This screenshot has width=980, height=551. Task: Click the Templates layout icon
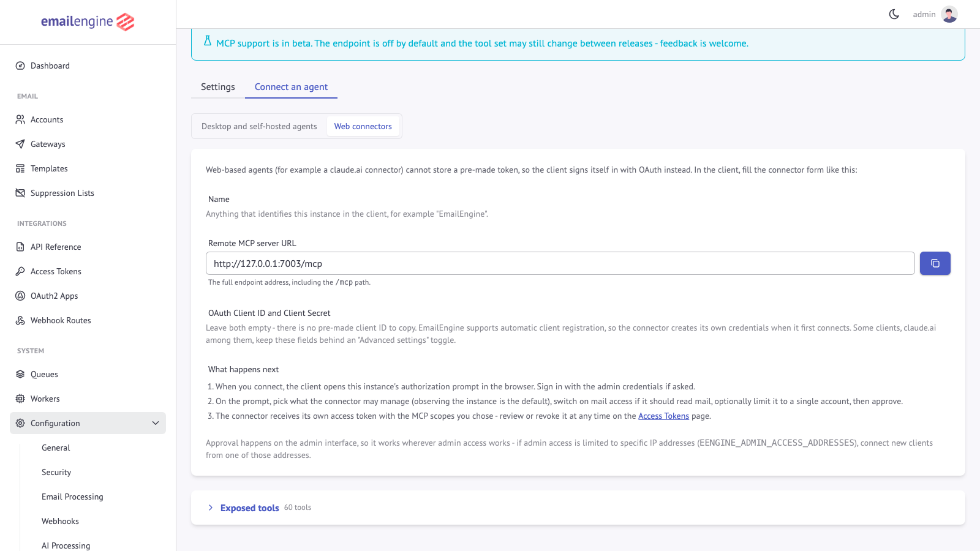(20, 168)
